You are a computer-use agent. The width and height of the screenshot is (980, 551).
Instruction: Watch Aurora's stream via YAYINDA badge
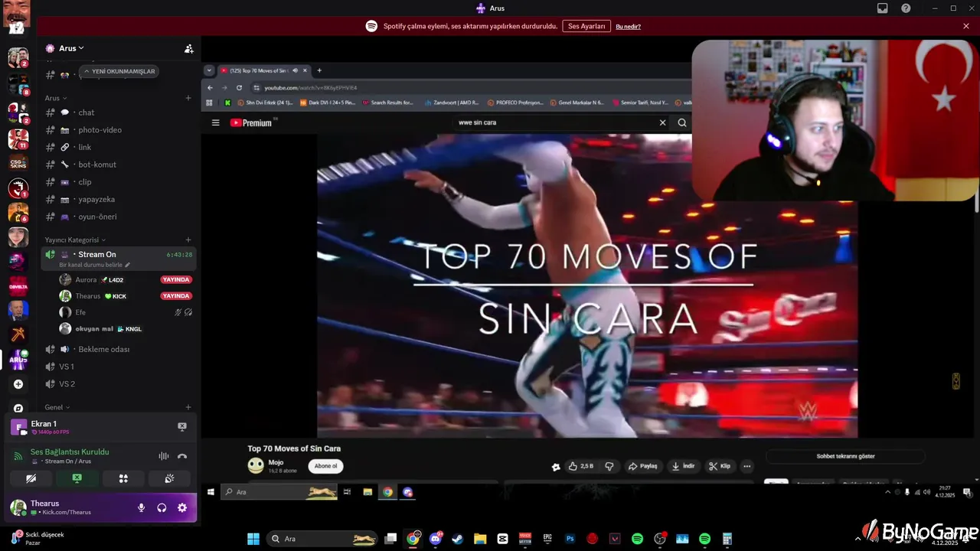point(175,280)
